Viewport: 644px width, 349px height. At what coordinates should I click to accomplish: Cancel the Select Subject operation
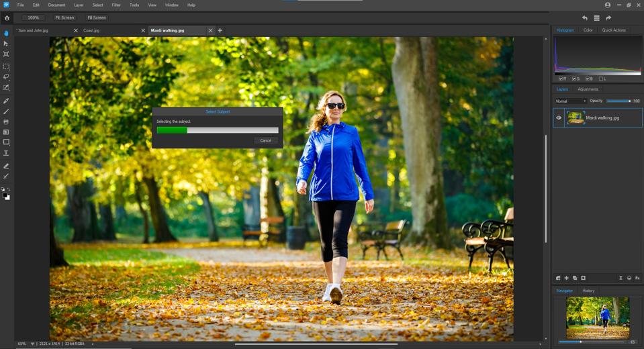265,140
